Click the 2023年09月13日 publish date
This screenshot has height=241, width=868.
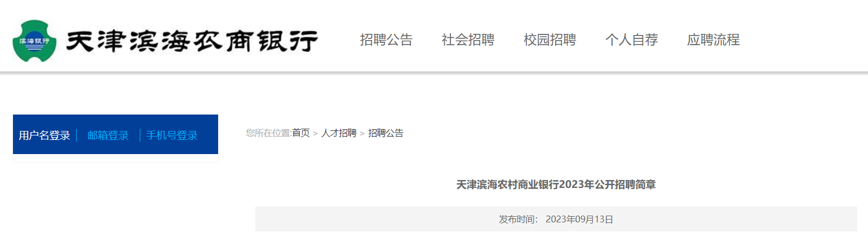pyautogui.click(x=579, y=219)
